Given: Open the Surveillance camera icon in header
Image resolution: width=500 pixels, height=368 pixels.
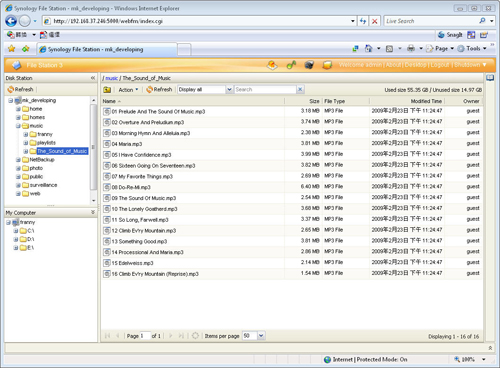Looking at the screenshot, I should [309, 65].
